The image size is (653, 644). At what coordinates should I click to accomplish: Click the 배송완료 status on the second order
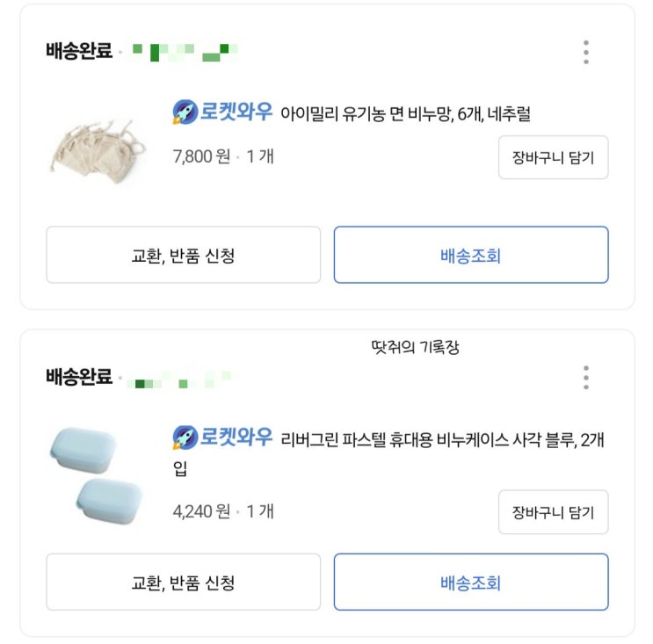click(79, 378)
